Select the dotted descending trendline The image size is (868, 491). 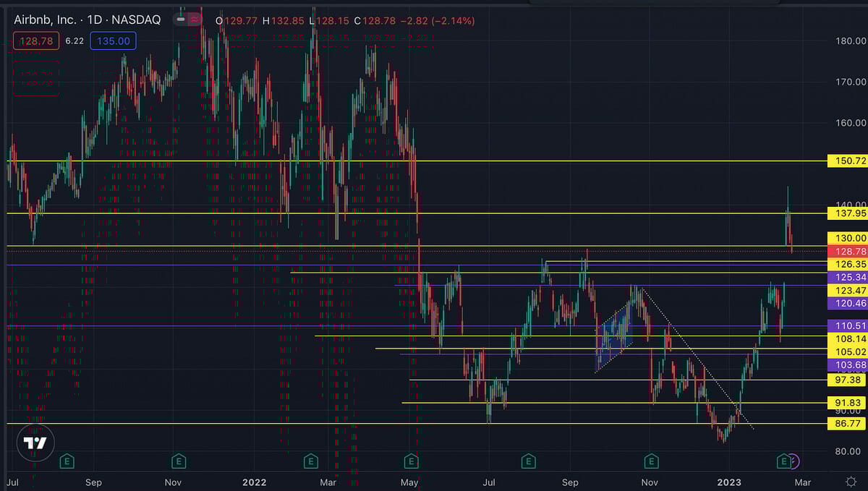[699, 359]
